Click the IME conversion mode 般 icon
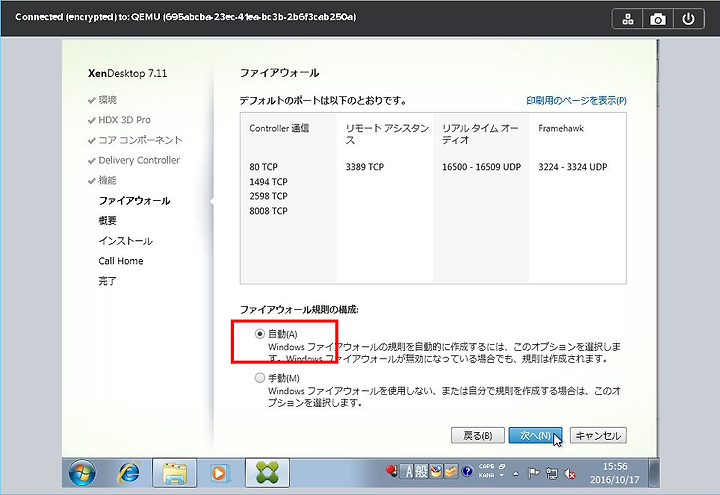The image size is (720, 495). [x=422, y=471]
